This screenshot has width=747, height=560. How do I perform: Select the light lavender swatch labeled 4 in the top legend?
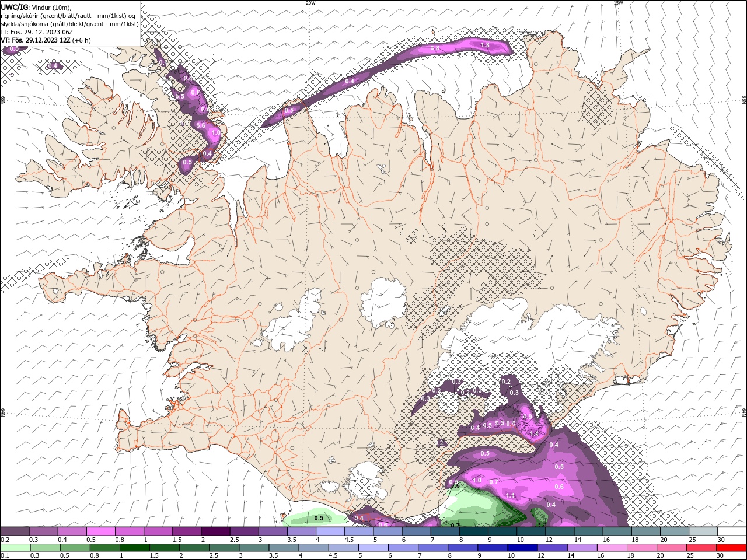pyautogui.click(x=329, y=531)
